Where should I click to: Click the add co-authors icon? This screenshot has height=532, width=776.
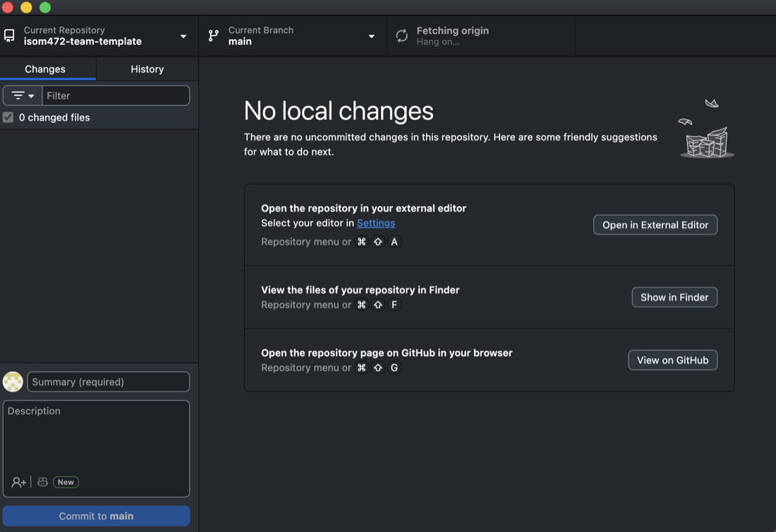[x=19, y=482]
